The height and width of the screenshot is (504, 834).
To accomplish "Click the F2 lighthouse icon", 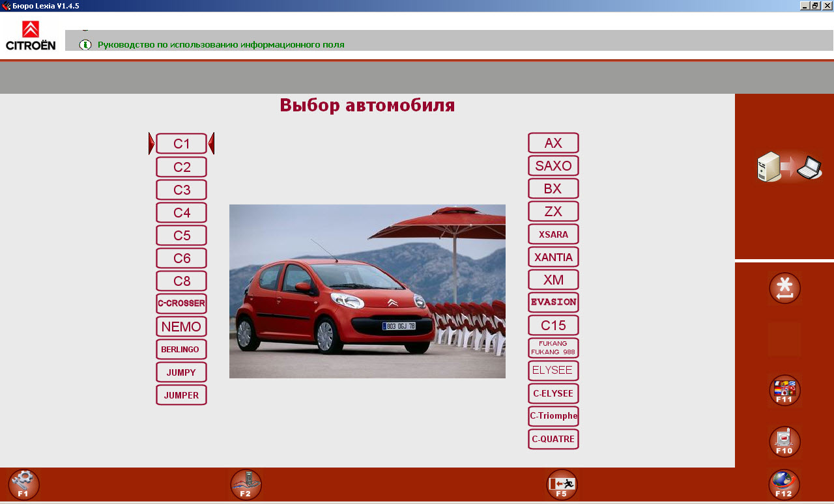I will coord(246,484).
